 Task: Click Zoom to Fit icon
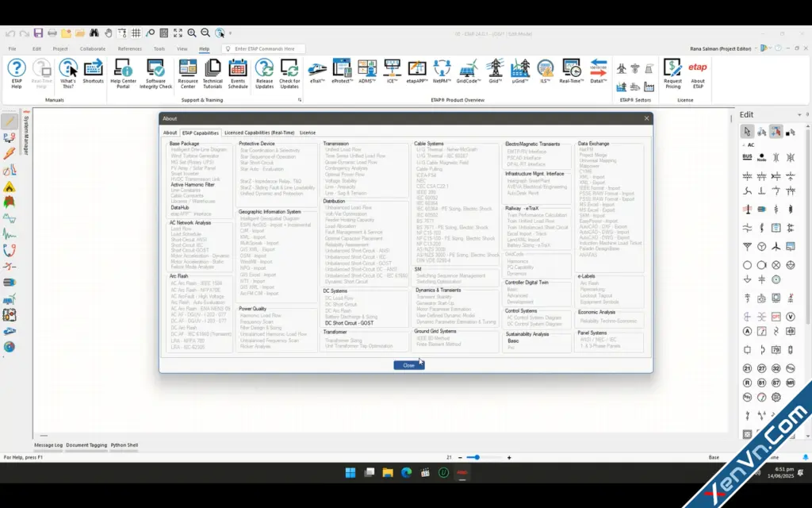[x=178, y=33]
